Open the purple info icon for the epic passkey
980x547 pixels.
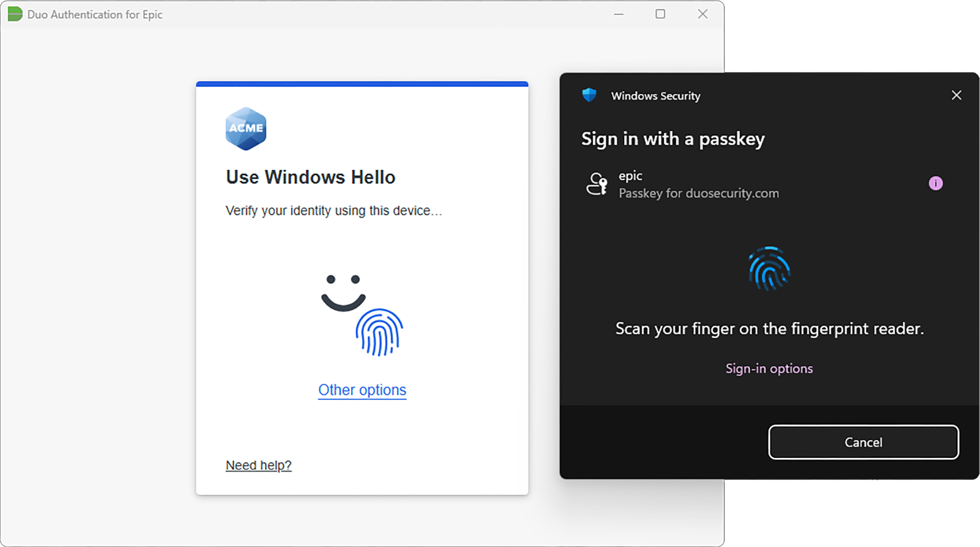[x=936, y=183]
